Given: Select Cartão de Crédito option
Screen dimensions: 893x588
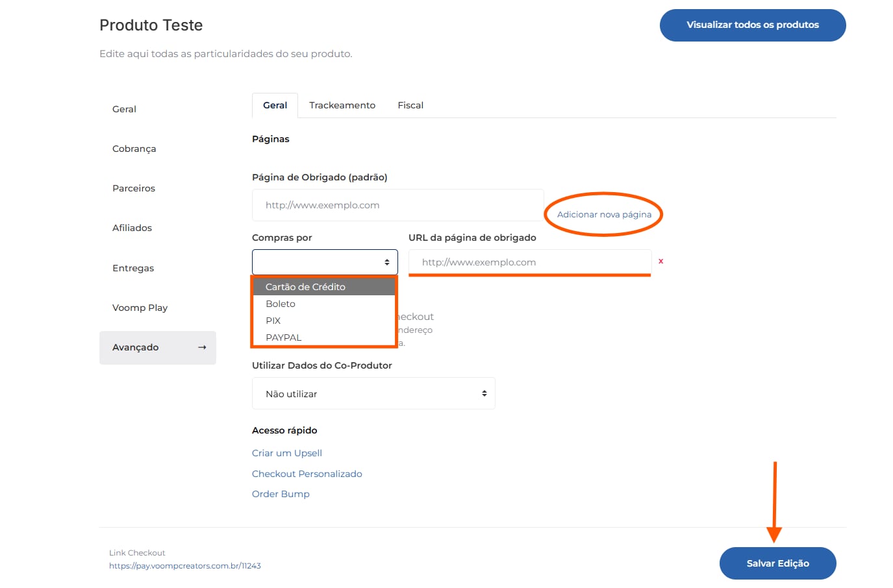Looking at the screenshot, I should click(x=305, y=287).
